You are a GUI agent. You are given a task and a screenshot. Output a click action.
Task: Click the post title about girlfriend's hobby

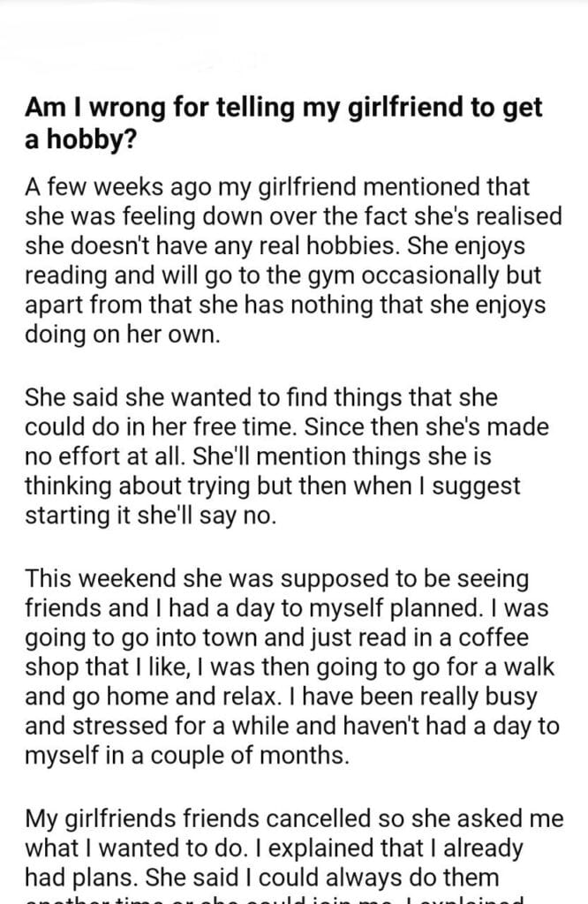[284, 120]
